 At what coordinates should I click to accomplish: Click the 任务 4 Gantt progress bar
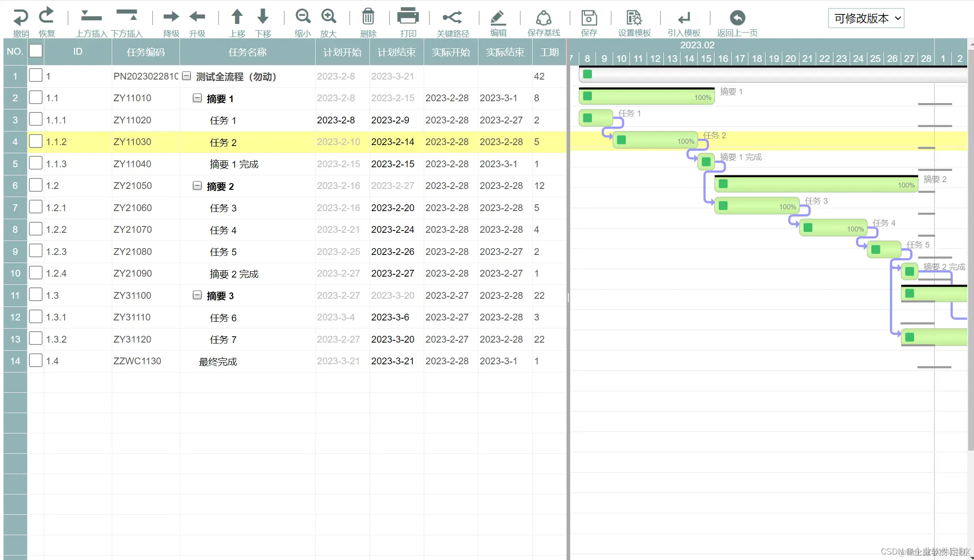coord(833,228)
